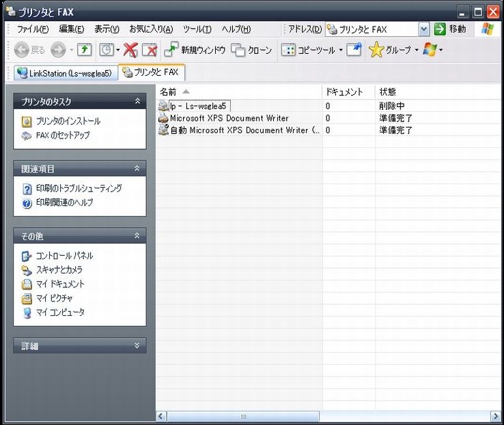Click the horizontal scrollbar right arrow
Screen dimensions: 504x425
(x=495, y=416)
